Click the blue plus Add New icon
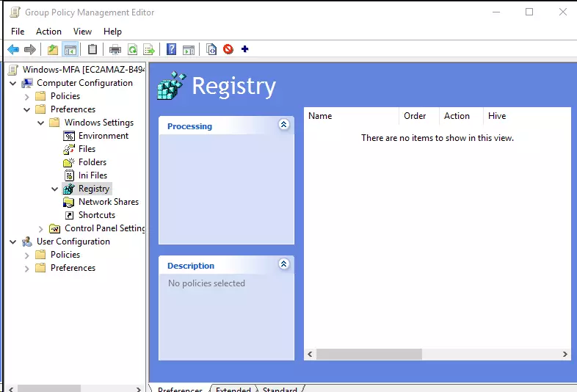This screenshot has width=577, height=392. coord(245,49)
